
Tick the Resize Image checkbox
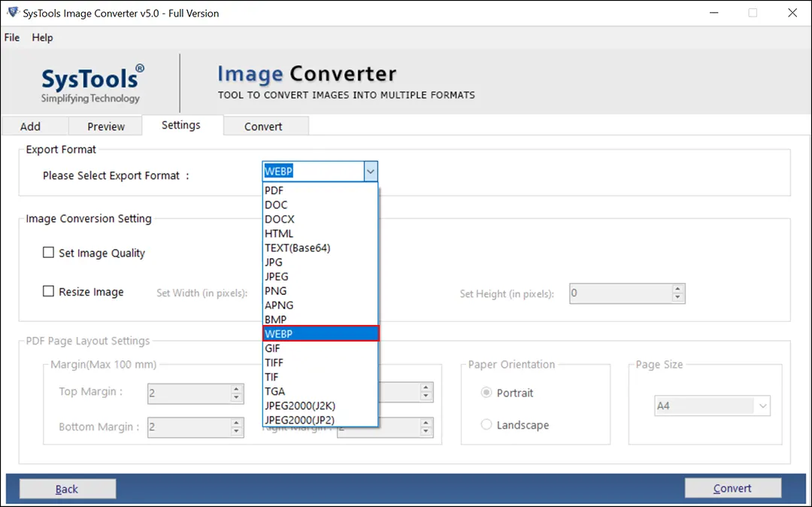click(48, 291)
